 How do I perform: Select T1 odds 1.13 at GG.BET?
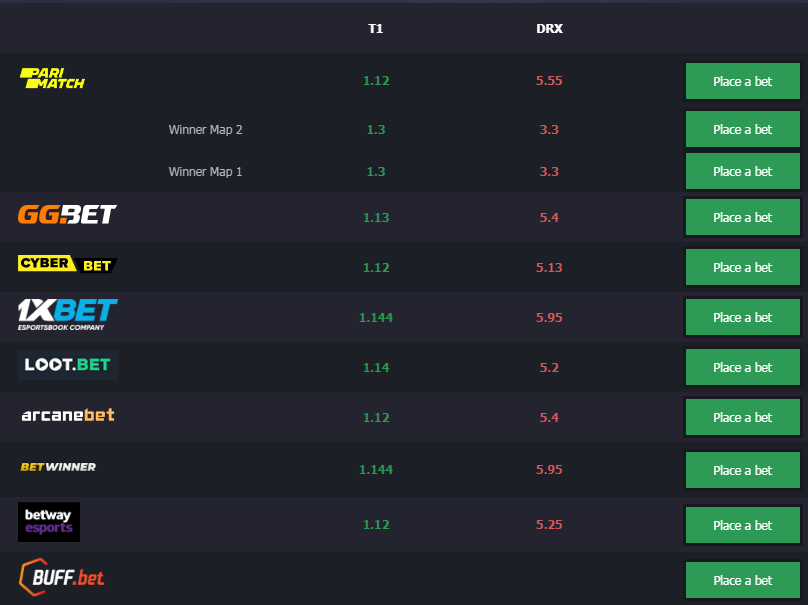point(376,217)
